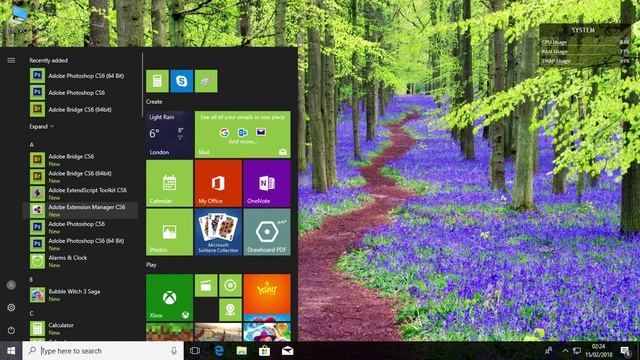The height and width of the screenshot is (360, 640).
Task: Click the Recently added heading
Action: [x=49, y=60]
